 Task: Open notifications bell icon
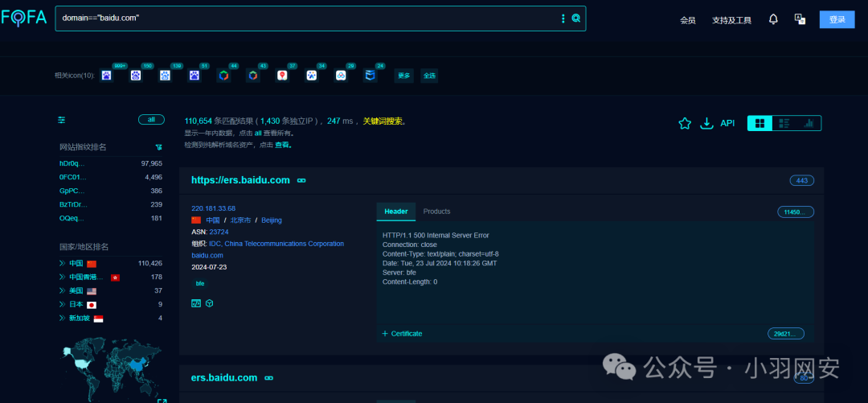point(773,19)
